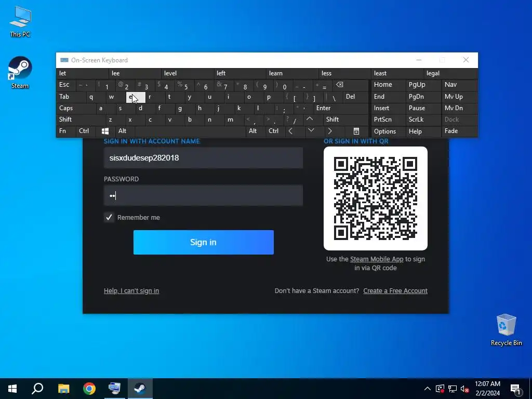Click the down arrow key on keyboard

click(x=311, y=131)
